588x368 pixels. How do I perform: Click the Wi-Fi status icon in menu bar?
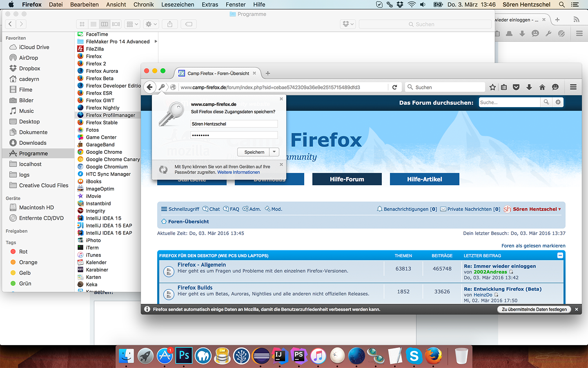tap(412, 4)
